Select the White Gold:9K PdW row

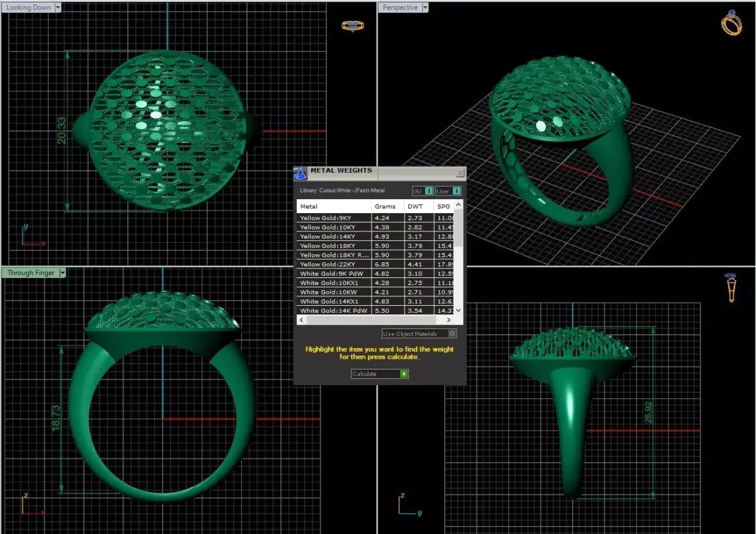coord(376,274)
